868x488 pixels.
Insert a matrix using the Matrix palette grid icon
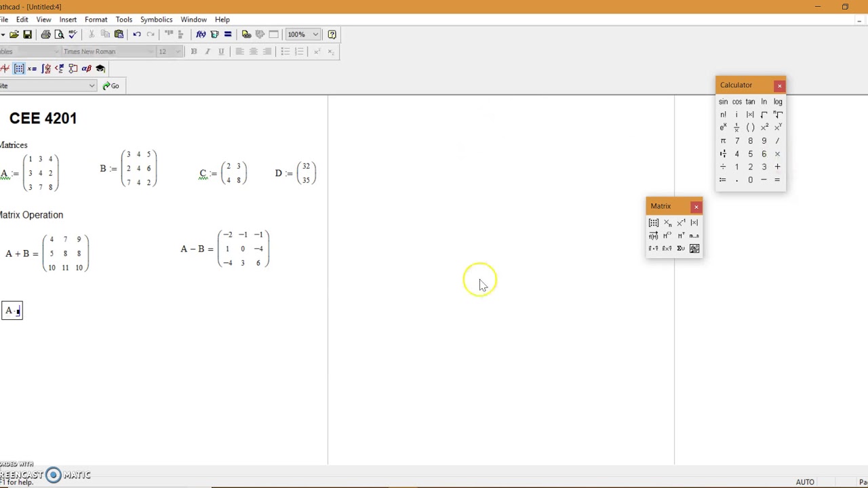[654, 223]
